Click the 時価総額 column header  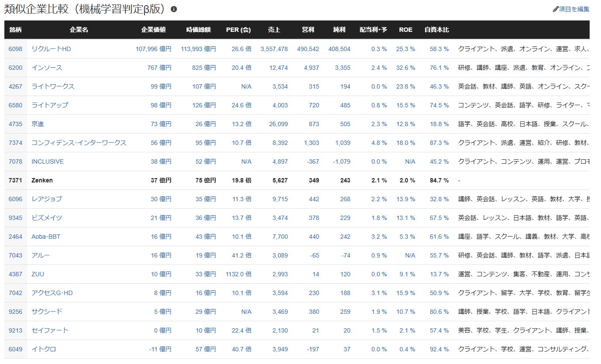click(198, 30)
